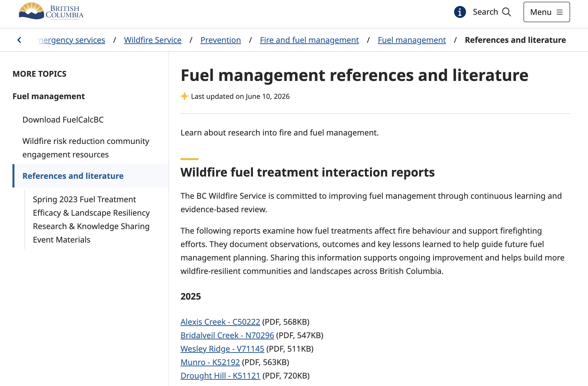Image resolution: width=588 pixels, height=386 pixels.
Task: Download Munro - K52192 report
Action: pyautogui.click(x=210, y=362)
